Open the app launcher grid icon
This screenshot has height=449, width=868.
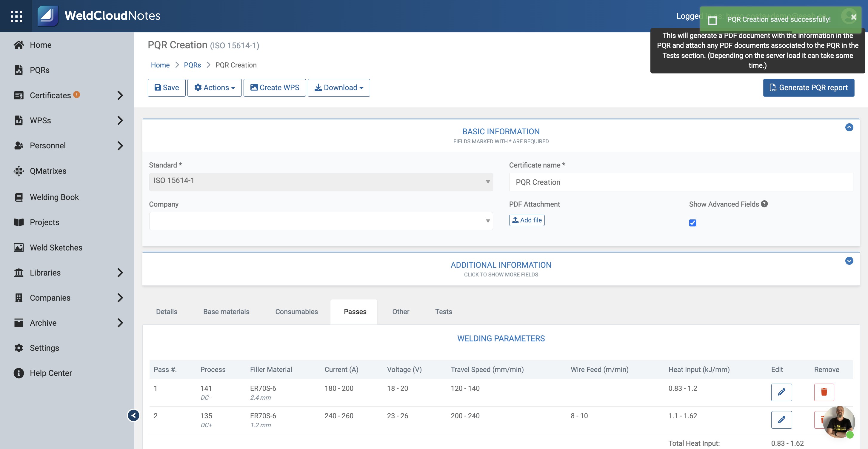[16, 16]
